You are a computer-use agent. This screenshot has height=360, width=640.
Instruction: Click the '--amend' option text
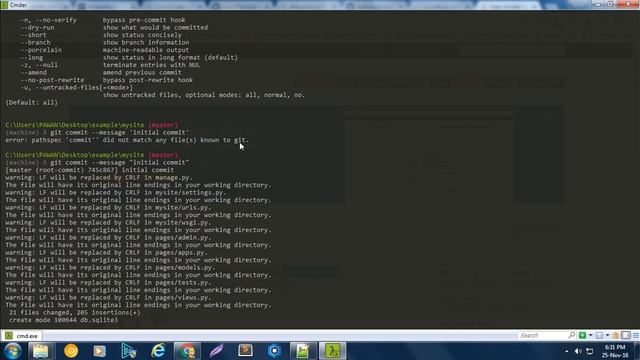point(33,72)
